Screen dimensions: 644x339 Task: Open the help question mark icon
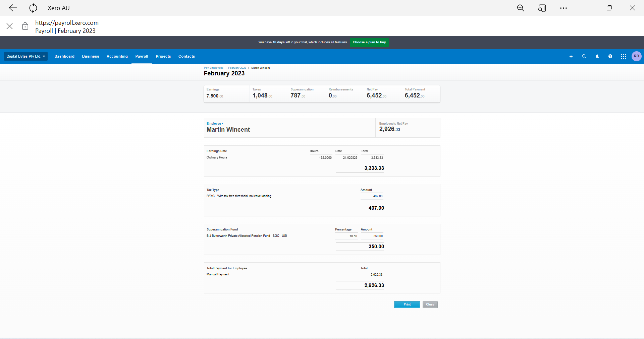click(x=610, y=56)
